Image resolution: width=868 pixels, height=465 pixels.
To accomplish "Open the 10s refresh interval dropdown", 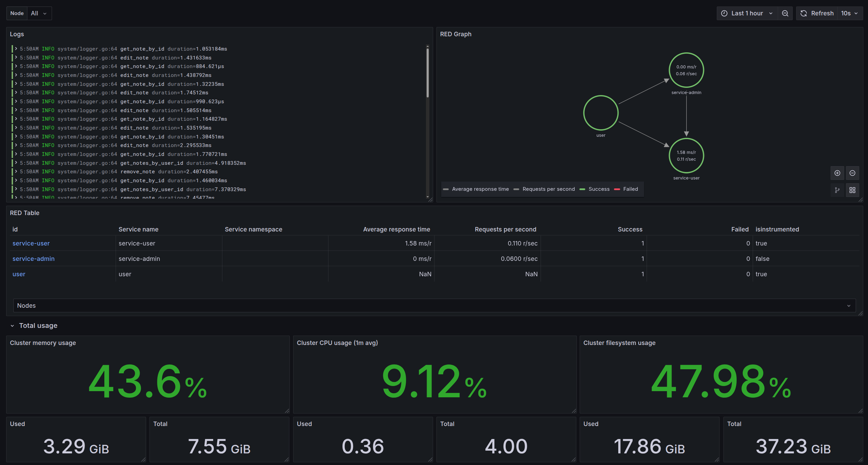I will point(850,13).
